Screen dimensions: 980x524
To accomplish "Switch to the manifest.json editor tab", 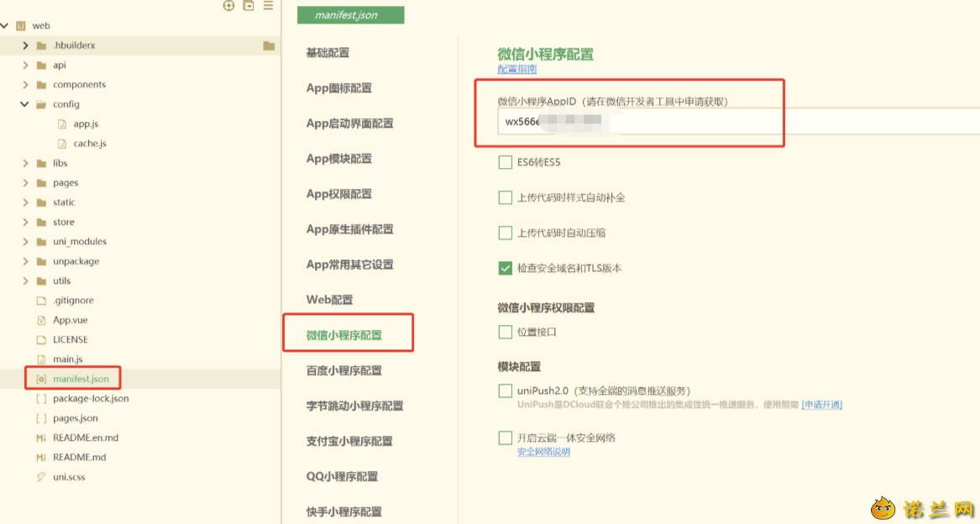I will [x=351, y=15].
